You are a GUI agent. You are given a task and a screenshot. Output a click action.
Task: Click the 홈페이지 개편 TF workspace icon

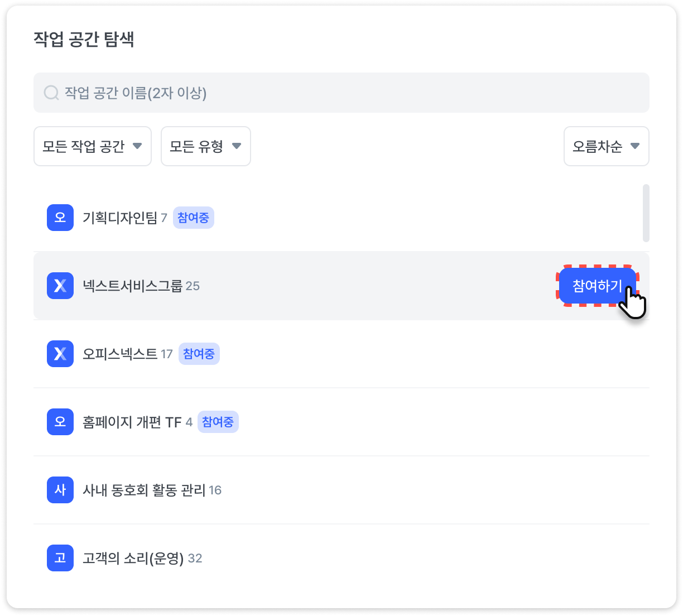click(60, 422)
